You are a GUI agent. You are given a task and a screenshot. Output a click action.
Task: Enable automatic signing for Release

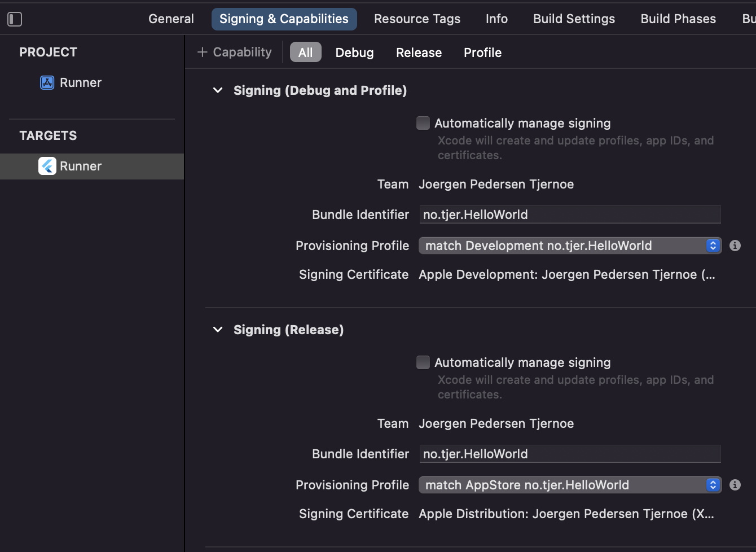[423, 362]
